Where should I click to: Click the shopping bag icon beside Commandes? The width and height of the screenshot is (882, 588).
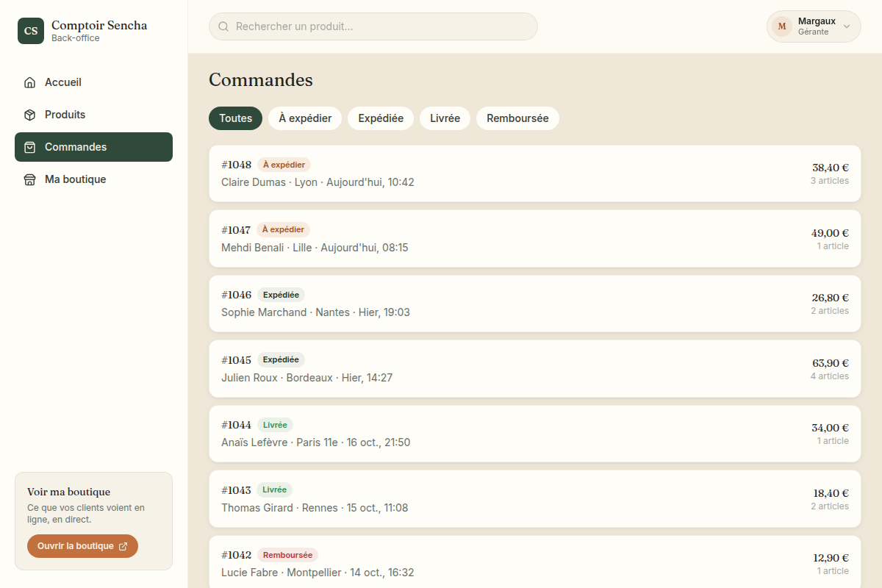click(29, 147)
